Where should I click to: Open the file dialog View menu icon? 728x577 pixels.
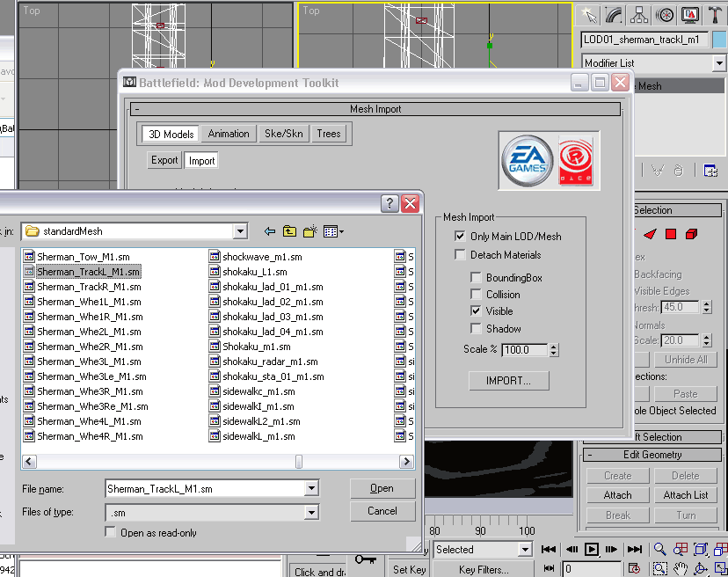[333, 231]
